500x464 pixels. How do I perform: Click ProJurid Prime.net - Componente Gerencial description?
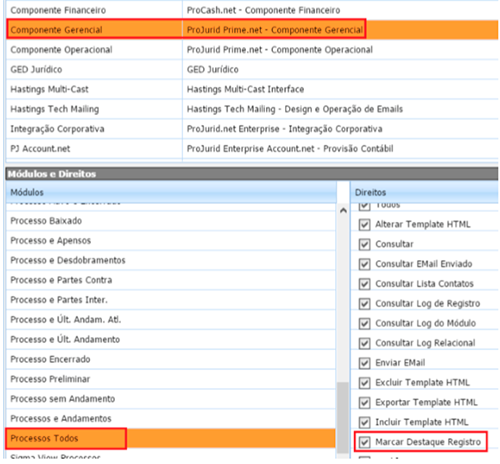[x=275, y=30]
